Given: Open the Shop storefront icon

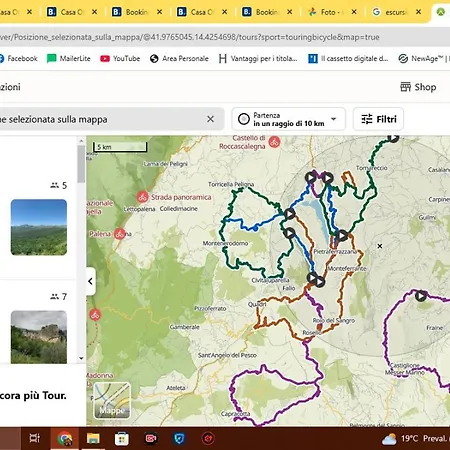Looking at the screenshot, I should coord(405,87).
